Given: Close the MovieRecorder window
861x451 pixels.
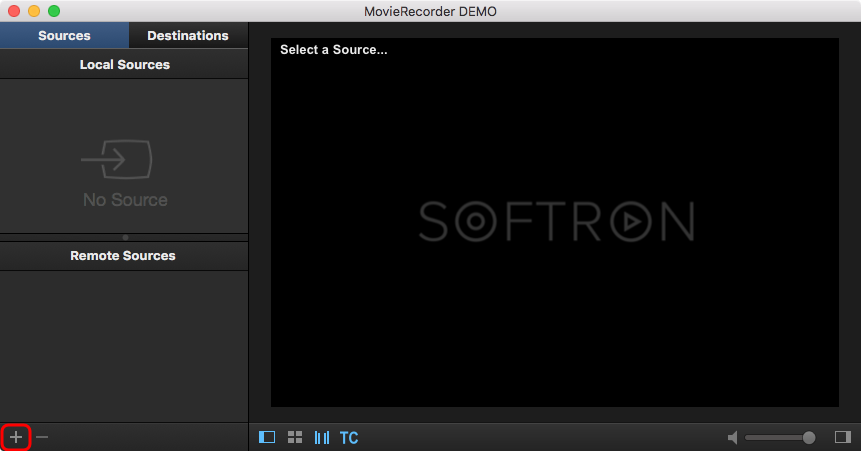Looking at the screenshot, I should (14, 11).
